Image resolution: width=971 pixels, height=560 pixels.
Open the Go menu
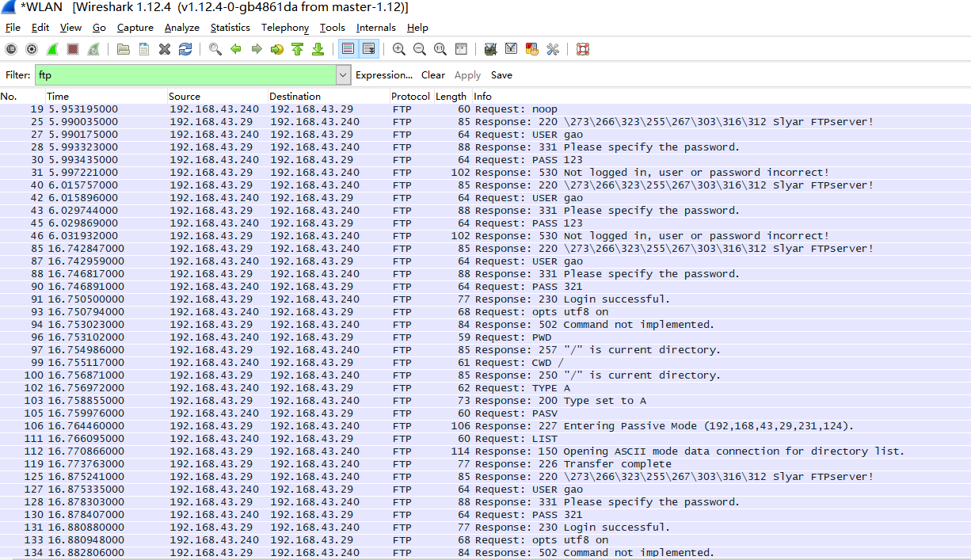(99, 28)
